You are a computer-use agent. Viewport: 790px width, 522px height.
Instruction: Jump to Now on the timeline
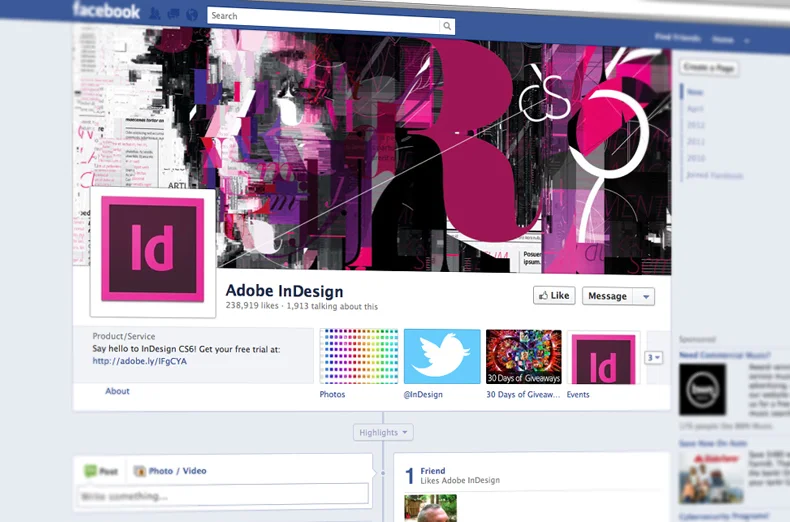tap(695, 92)
